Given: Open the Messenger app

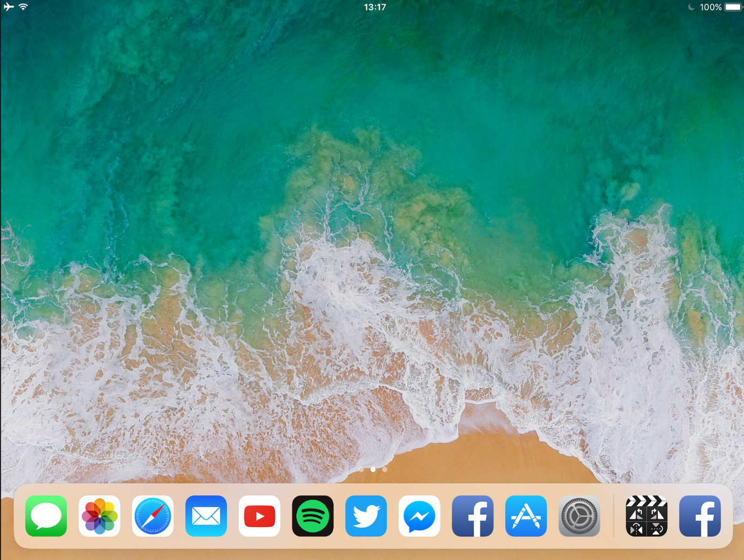Looking at the screenshot, I should 419,516.
